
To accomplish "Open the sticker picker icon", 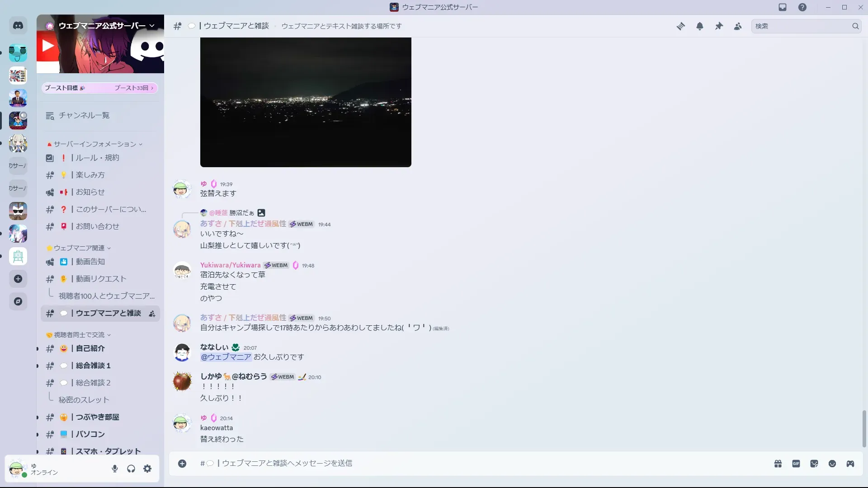I will pos(814,464).
